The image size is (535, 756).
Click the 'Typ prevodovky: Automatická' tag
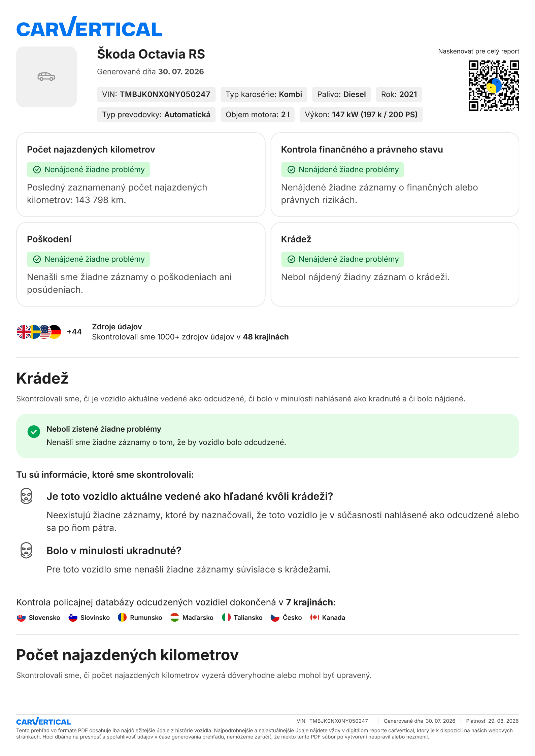click(156, 114)
